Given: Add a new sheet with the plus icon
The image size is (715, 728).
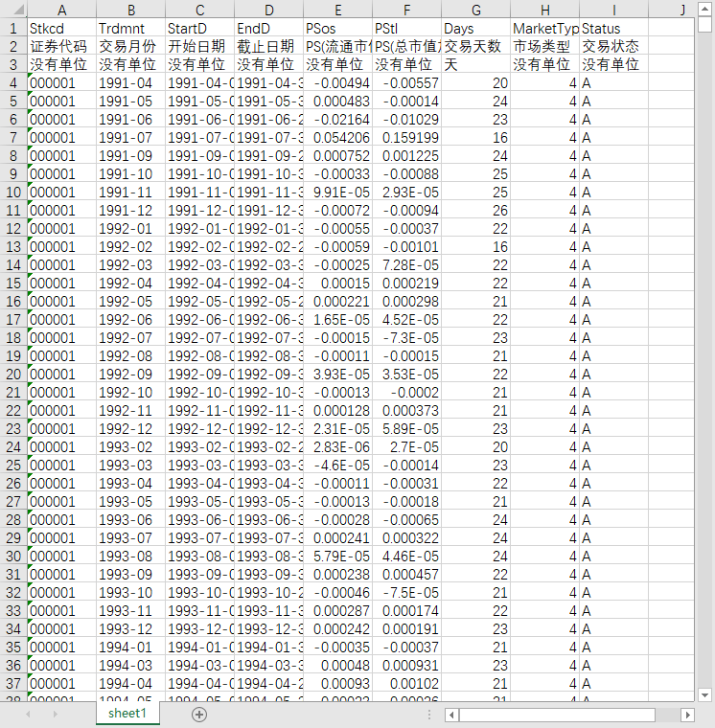Looking at the screenshot, I should tap(199, 714).
